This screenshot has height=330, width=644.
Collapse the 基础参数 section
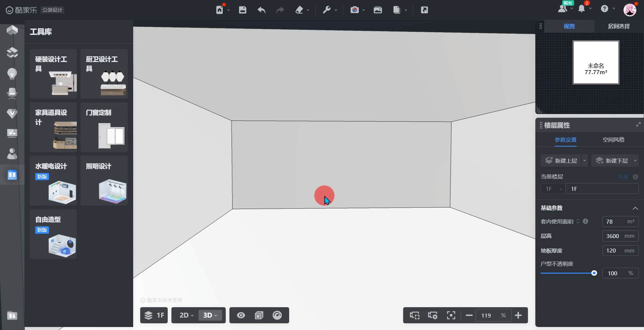(635, 208)
